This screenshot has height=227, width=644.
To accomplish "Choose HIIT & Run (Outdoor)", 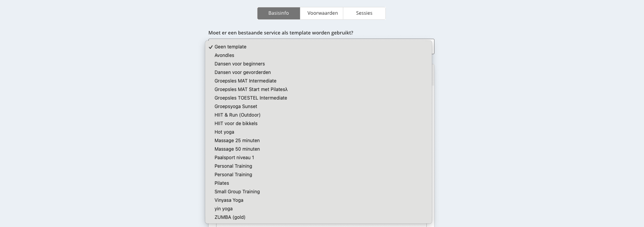I will coord(319,115).
